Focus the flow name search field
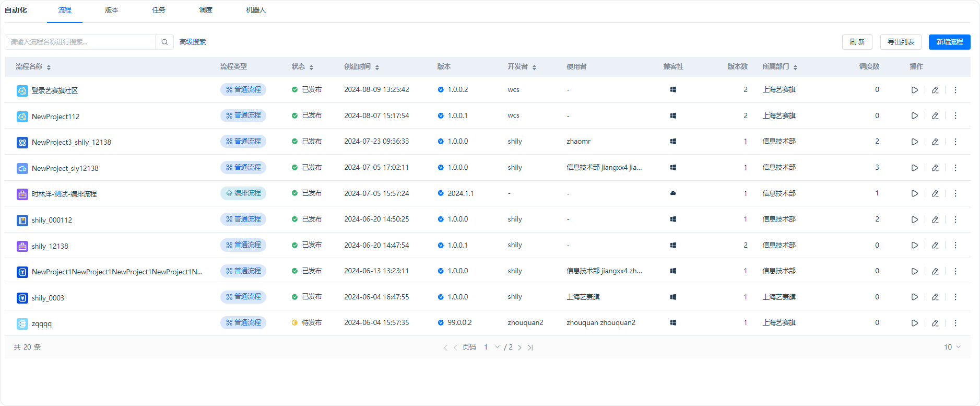 click(x=80, y=42)
